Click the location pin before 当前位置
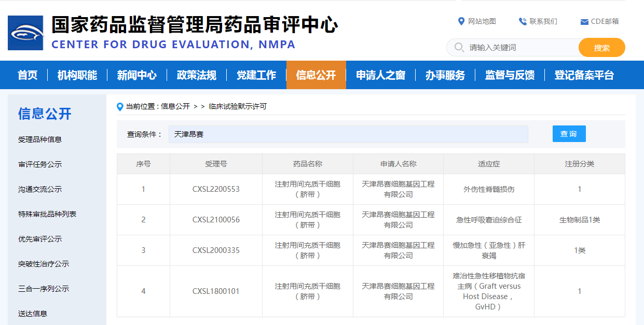Image resolution: width=644 pixels, height=325 pixels. click(120, 107)
